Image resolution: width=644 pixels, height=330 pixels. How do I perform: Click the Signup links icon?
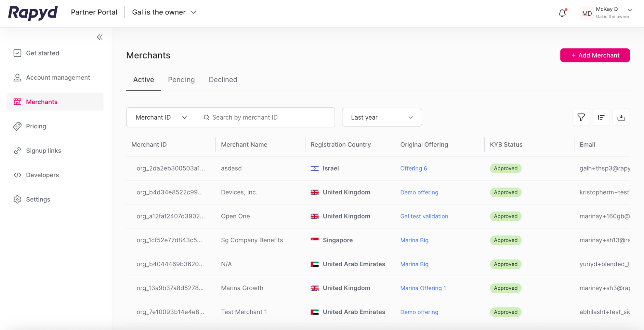coord(17,150)
